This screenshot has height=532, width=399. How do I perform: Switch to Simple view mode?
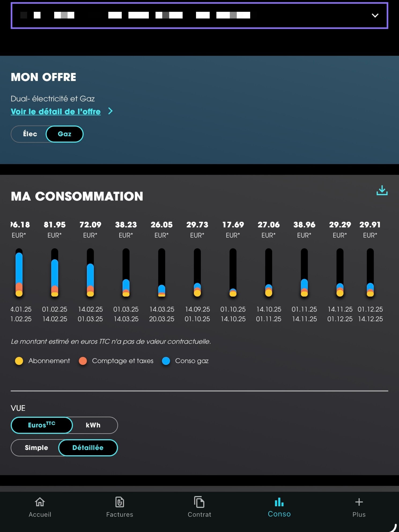(x=36, y=448)
